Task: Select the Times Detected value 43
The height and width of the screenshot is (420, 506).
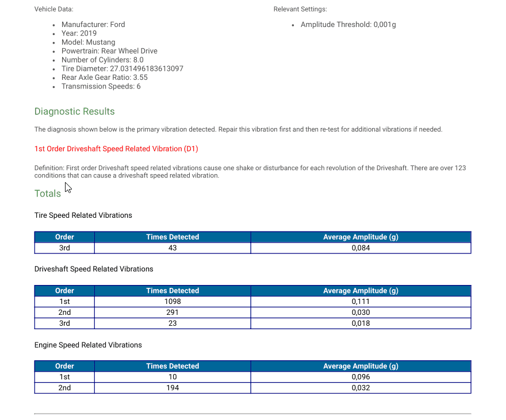Action: pos(172,248)
